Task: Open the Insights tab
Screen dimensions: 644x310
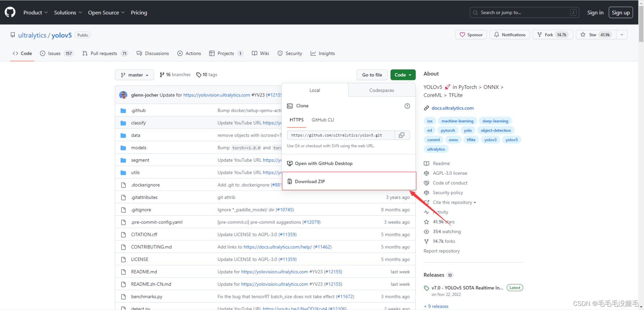Action: [x=323, y=54]
